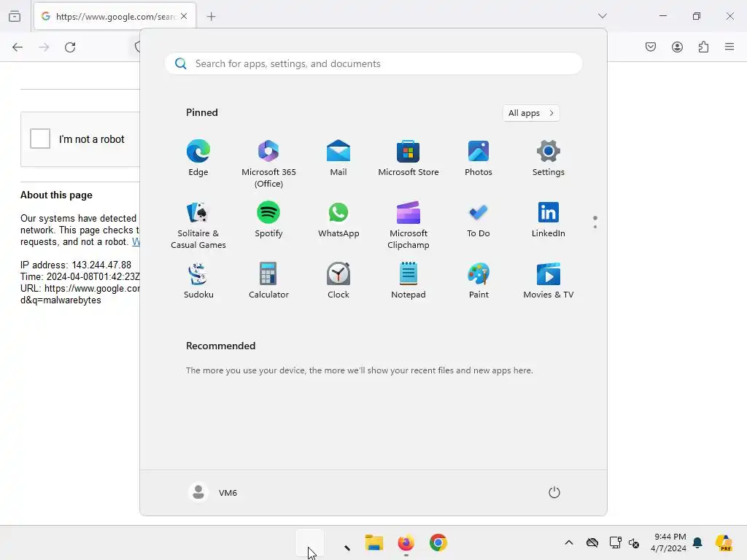Go to next pinned apps page dot
Screen dimensions: 747x560
pyautogui.click(x=595, y=227)
